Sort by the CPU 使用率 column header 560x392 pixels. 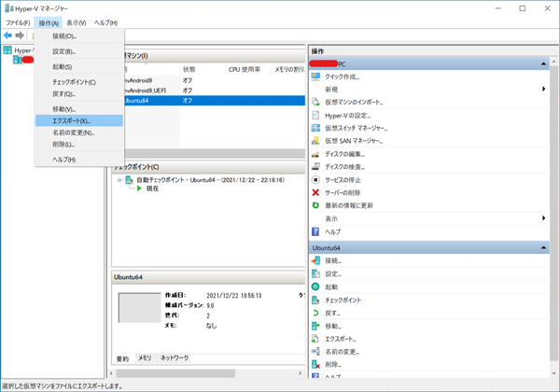[248, 69]
